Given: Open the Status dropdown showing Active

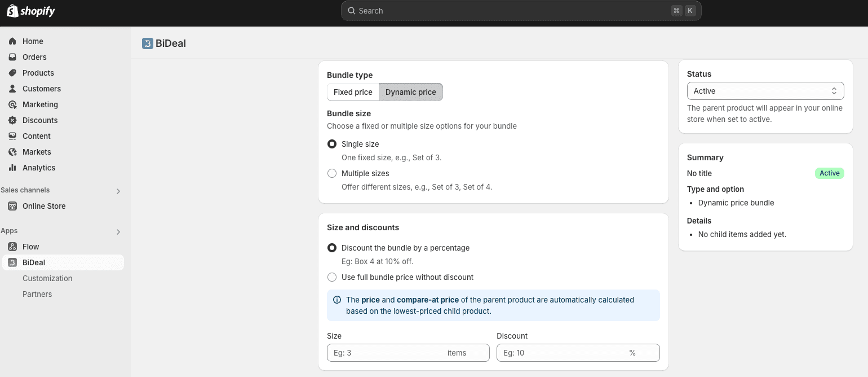Looking at the screenshot, I should tap(765, 91).
